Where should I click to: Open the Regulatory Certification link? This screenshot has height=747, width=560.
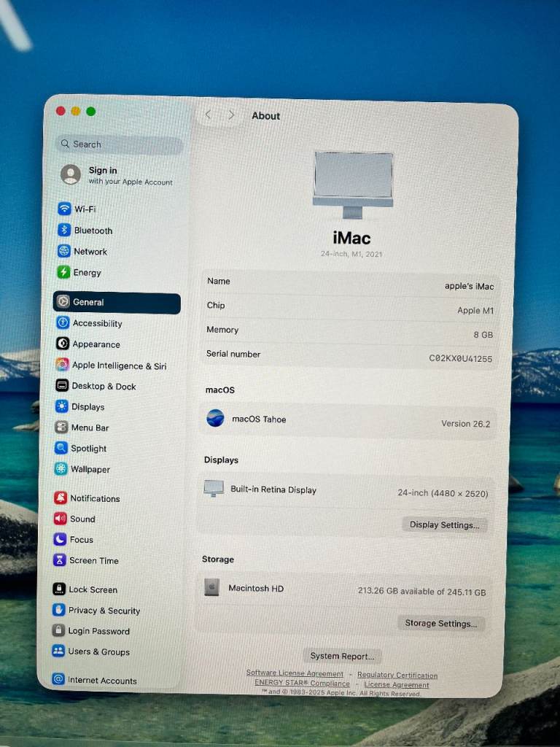tap(397, 675)
